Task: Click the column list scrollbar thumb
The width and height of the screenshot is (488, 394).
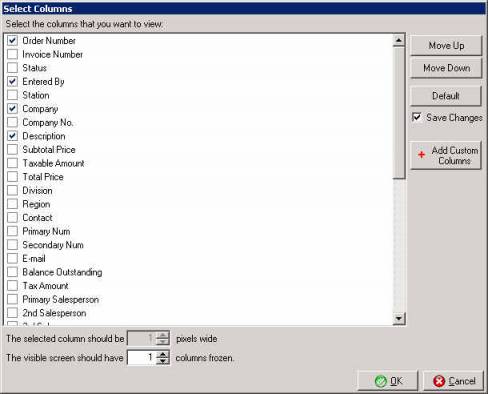Action: [x=399, y=113]
